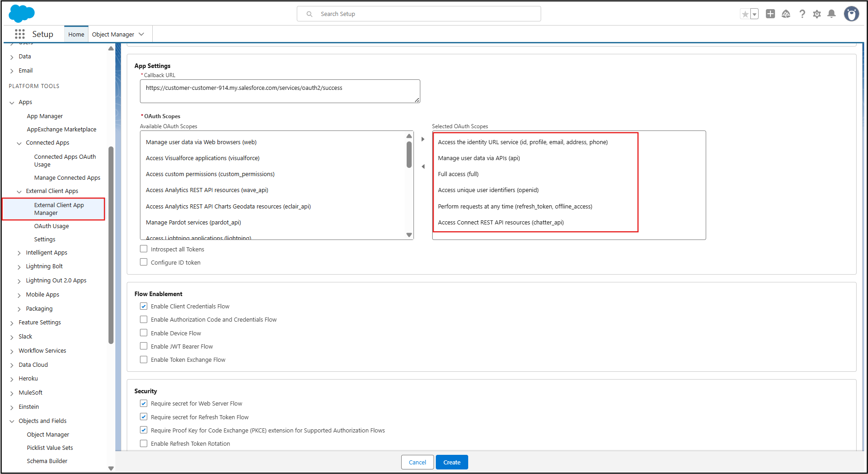
Task: Open the Object Manager tab
Action: point(113,34)
